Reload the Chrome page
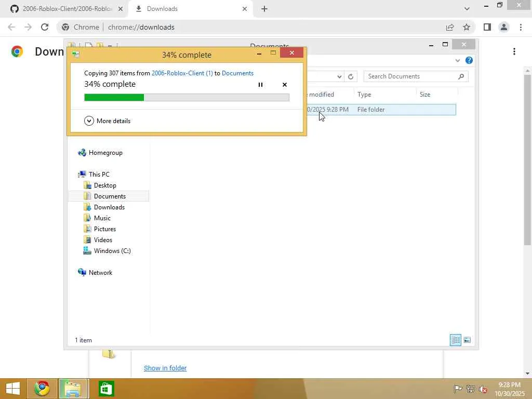This screenshot has height=399, width=532. pos(45,27)
